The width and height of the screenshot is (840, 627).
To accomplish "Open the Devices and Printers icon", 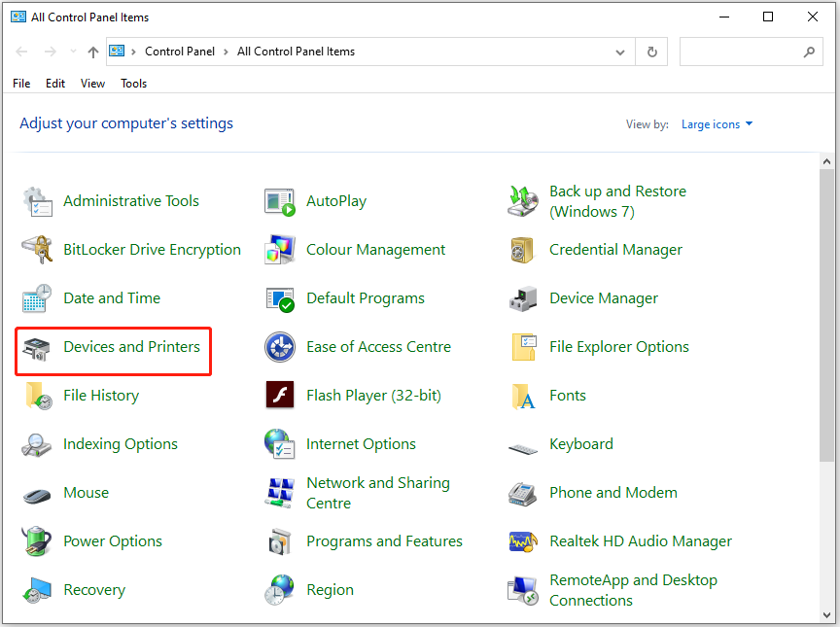I will tap(36, 350).
